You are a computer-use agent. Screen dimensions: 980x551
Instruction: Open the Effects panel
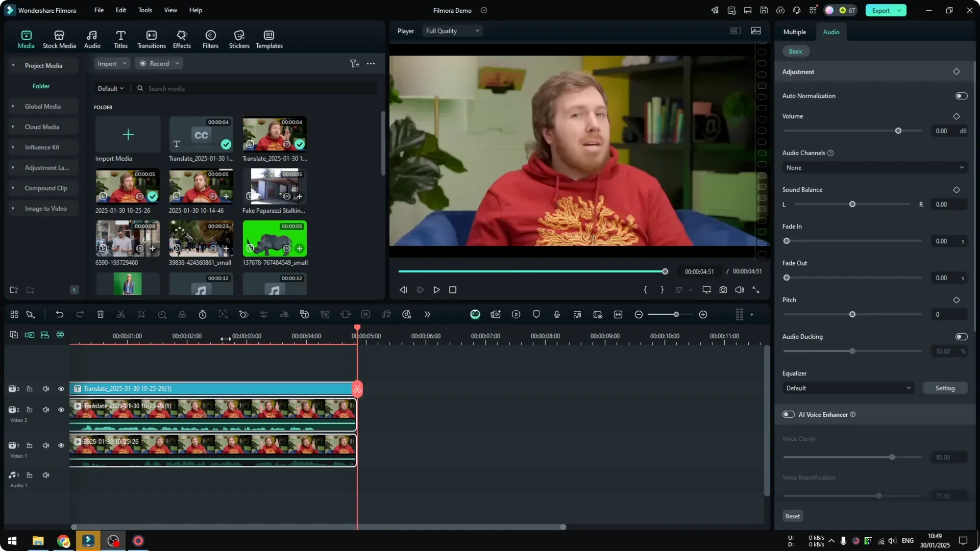click(x=181, y=38)
